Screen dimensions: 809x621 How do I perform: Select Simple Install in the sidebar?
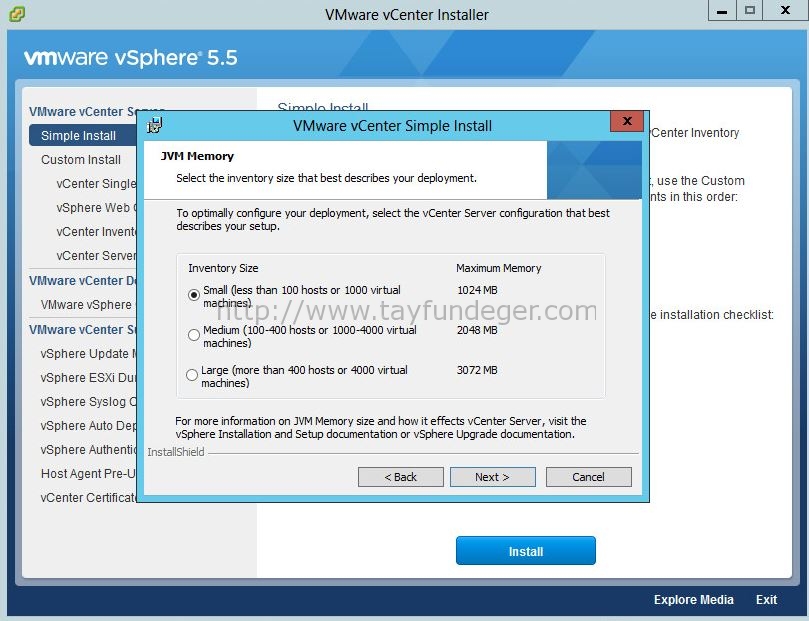click(83, 136)
